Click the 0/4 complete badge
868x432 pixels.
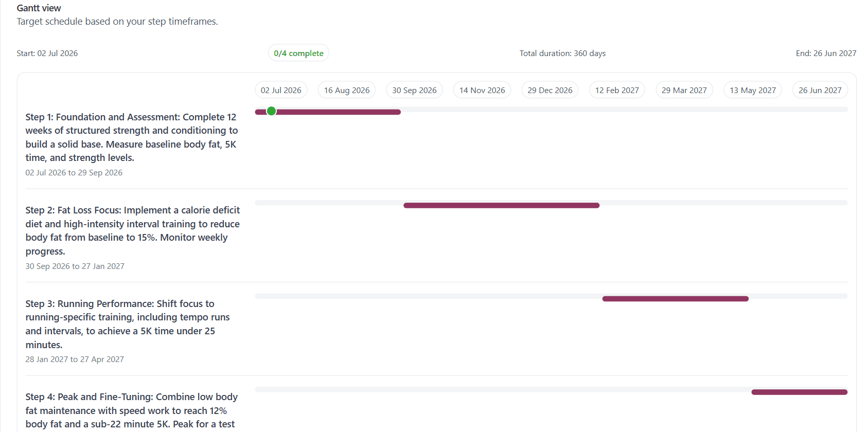298,53
